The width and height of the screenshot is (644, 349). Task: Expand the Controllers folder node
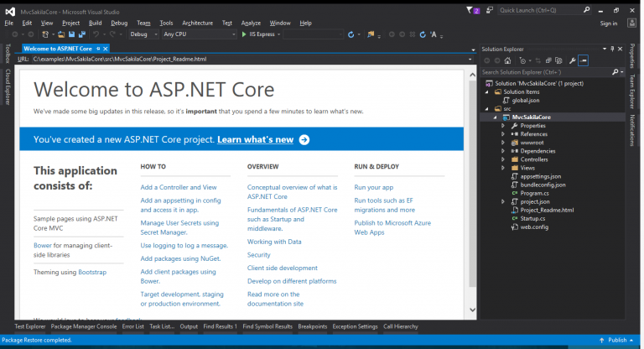(x=502, y=159)
